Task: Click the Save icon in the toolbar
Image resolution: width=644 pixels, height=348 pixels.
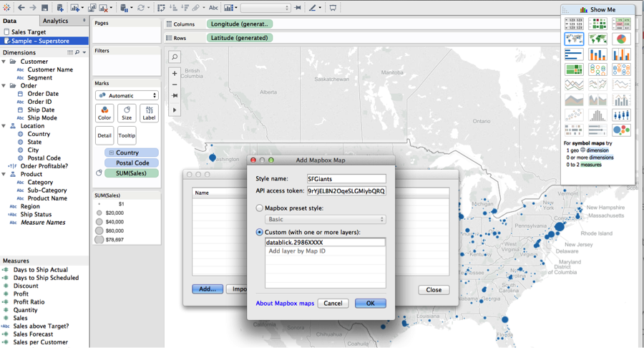Action: tap(44, 8)
